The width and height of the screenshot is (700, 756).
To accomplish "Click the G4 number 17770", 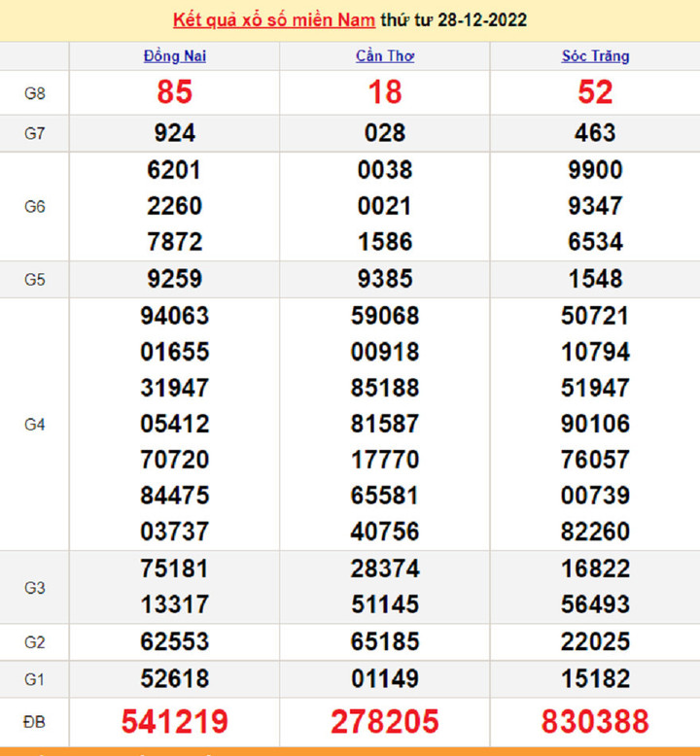I will [385, 460].
